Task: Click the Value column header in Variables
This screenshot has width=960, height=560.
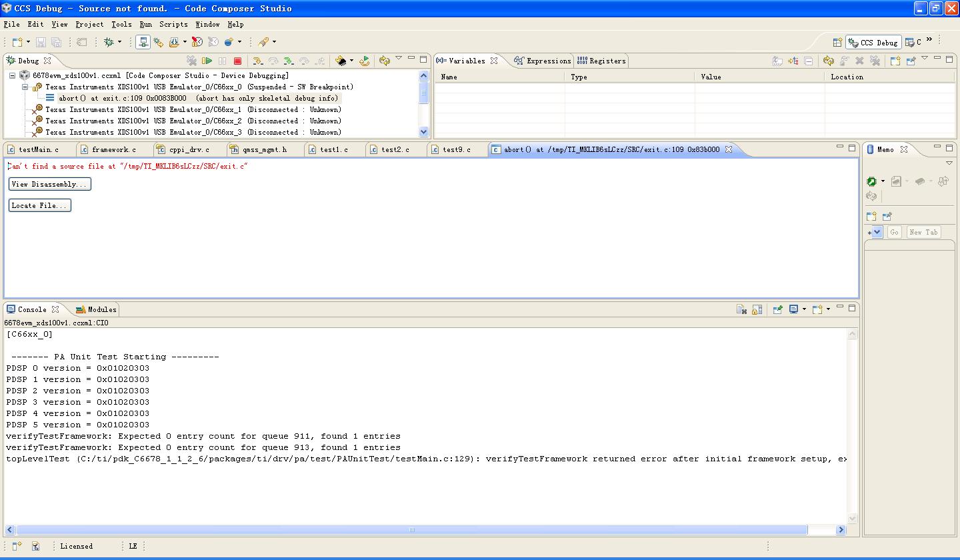Action: tap(759, 77)
